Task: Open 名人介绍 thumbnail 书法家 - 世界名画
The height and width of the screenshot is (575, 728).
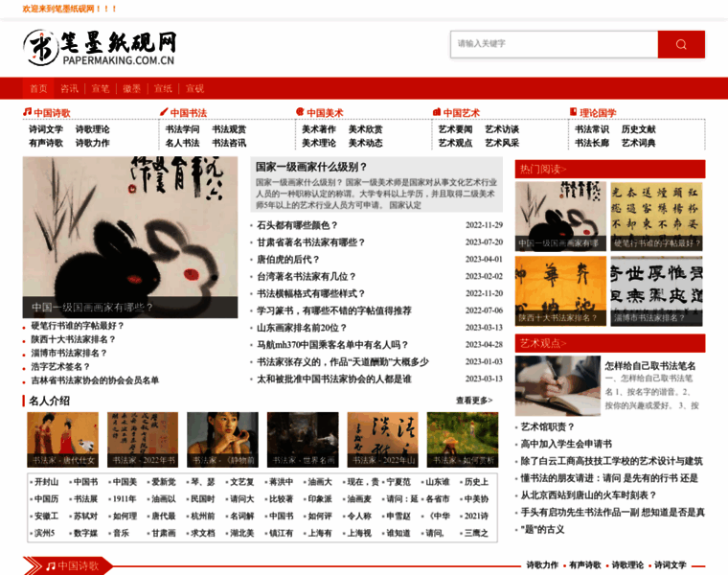Action: coord(303,439)
